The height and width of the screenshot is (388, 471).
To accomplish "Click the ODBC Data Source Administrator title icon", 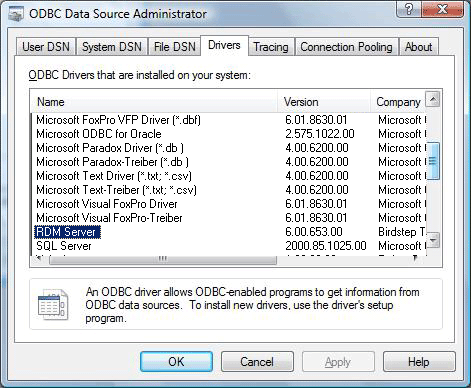I will click(16, 14).
